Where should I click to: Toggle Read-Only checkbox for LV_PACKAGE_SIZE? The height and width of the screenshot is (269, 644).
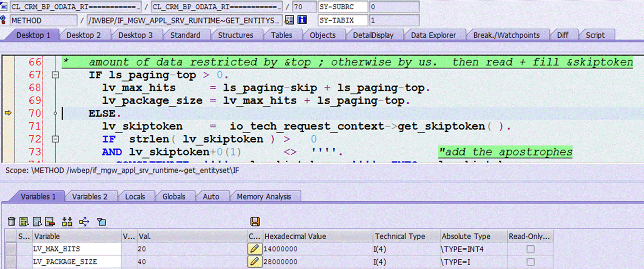(530, 262)
